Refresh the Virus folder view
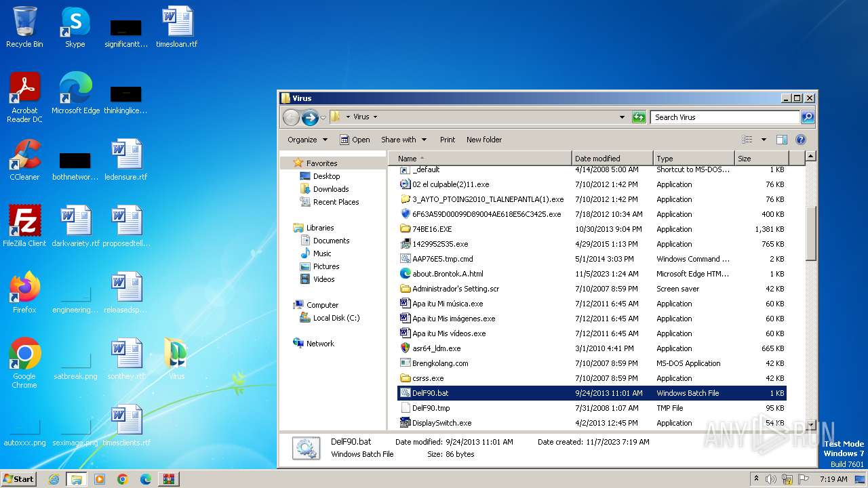 pos(639,117)
